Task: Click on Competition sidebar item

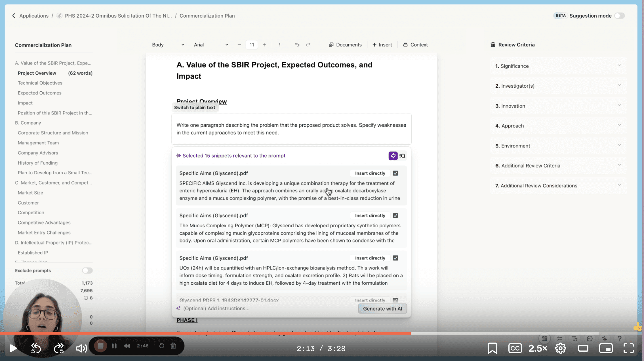Action: [x=31, y=212]
